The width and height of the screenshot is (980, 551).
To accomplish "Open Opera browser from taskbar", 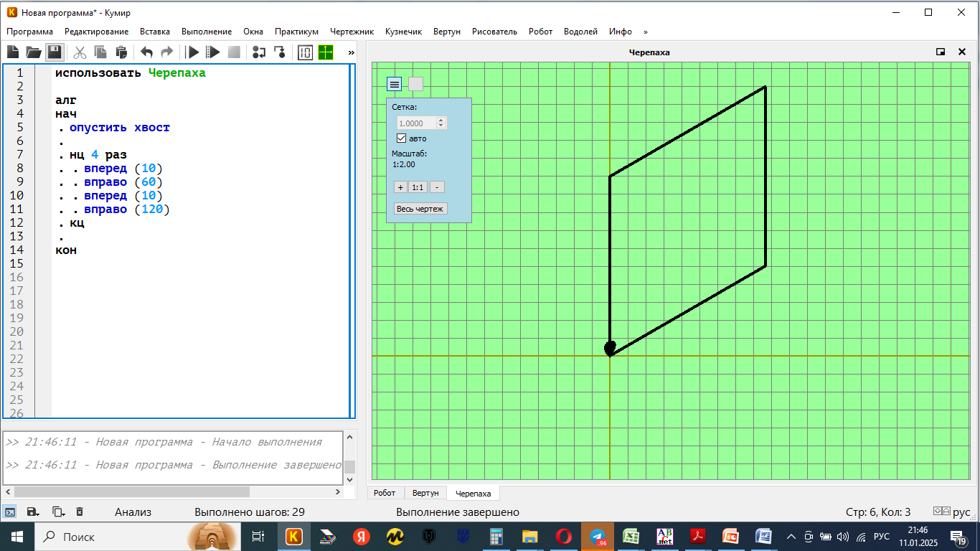I will 563,537.
